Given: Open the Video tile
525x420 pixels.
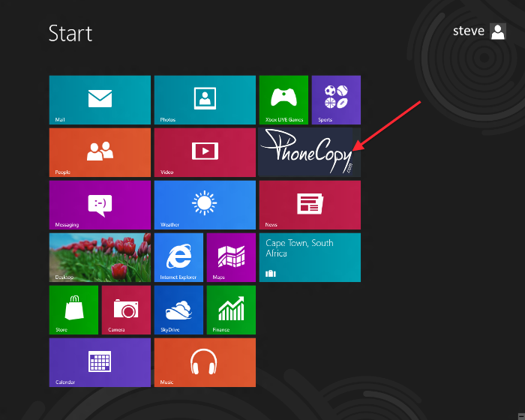Looking at the screenshot, I should click(x=205, y=152).
